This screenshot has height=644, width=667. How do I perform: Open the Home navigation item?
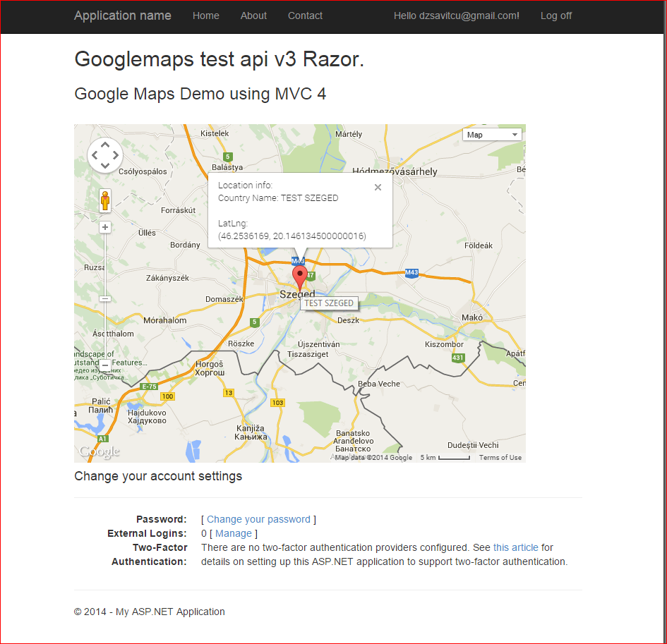coord(206,16)
